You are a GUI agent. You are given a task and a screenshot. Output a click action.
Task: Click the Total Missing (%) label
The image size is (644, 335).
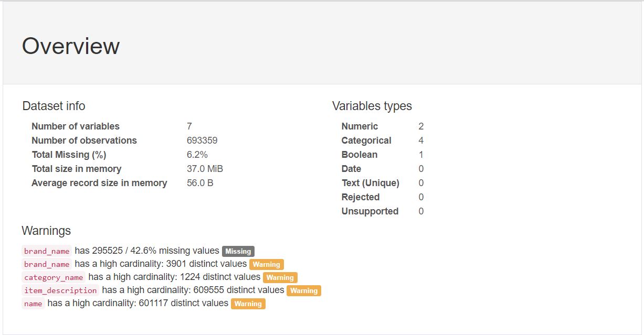click(x=69, y=155)
